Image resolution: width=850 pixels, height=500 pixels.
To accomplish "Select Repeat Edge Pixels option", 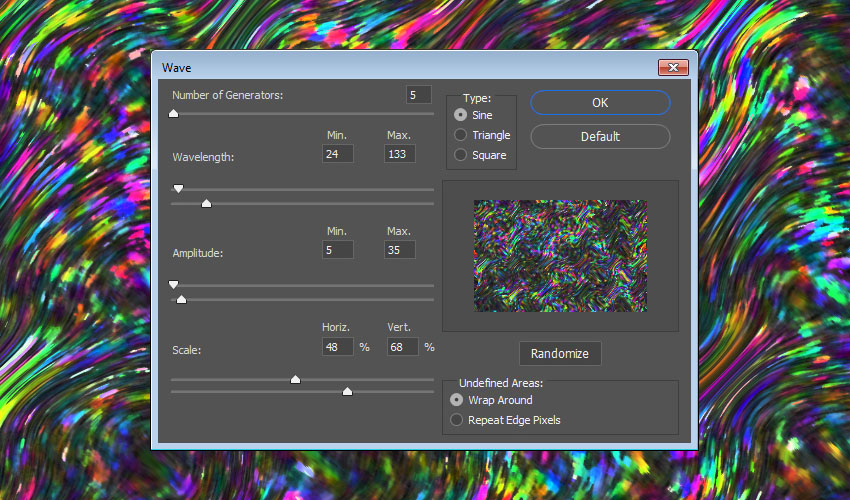I will [458, 420].
